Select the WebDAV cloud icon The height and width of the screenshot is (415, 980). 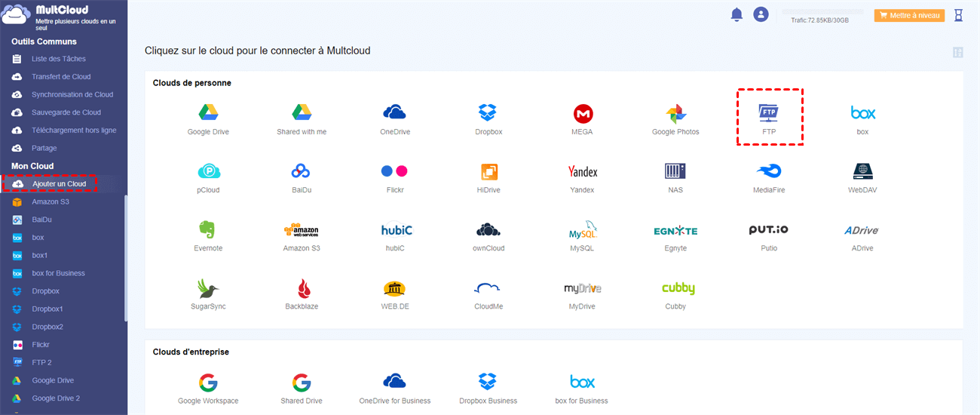pos(862,178)
